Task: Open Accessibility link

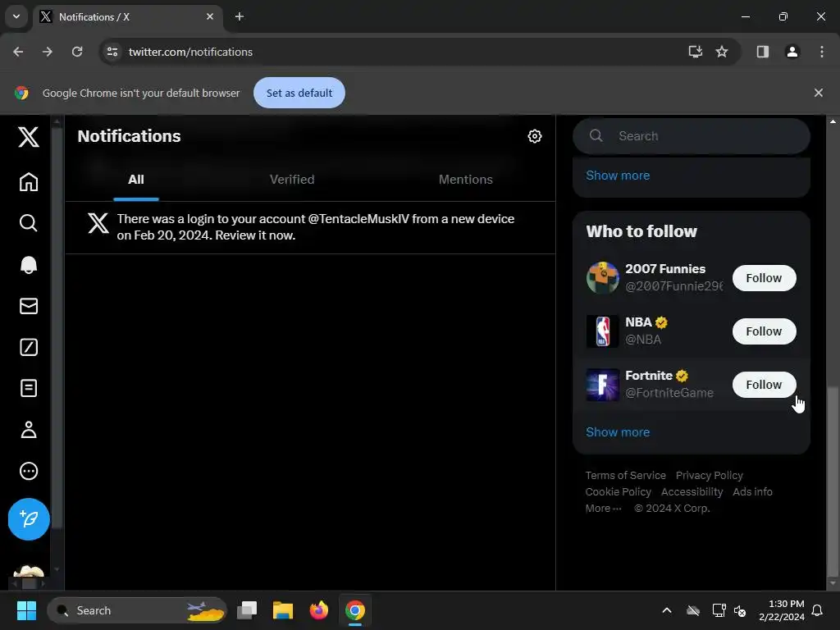Action: [692, 492]
